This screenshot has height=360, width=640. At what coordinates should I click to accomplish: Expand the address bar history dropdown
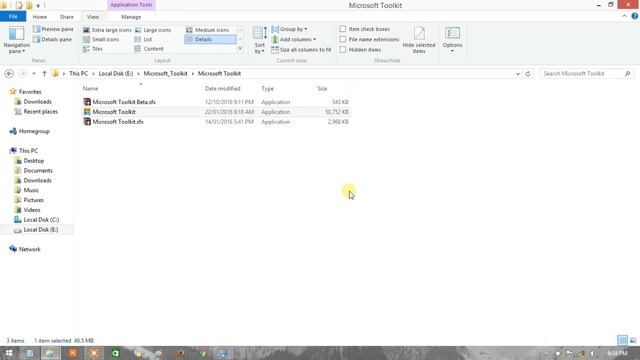(518, 74)
